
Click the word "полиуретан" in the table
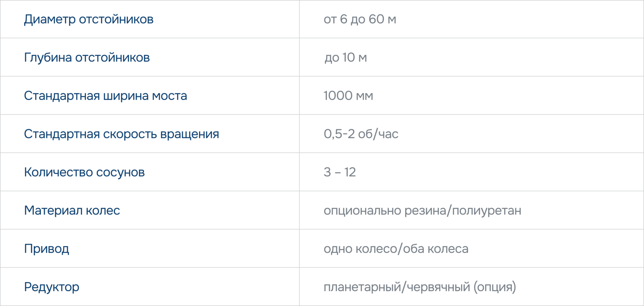pos(486,211)
